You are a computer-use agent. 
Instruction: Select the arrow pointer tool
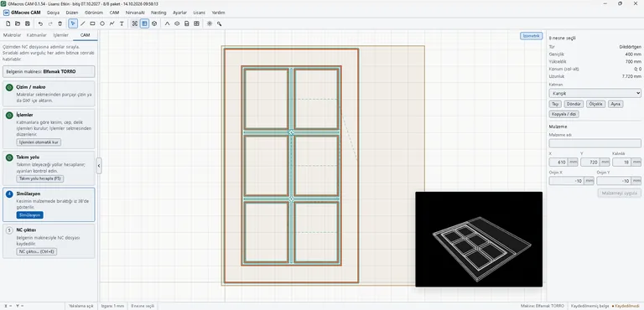73,23
